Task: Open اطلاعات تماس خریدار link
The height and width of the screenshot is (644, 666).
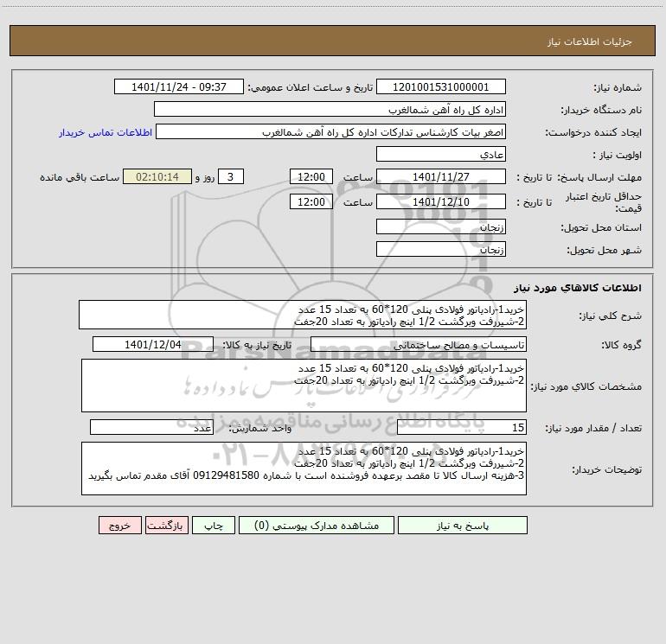Action: 106,132
